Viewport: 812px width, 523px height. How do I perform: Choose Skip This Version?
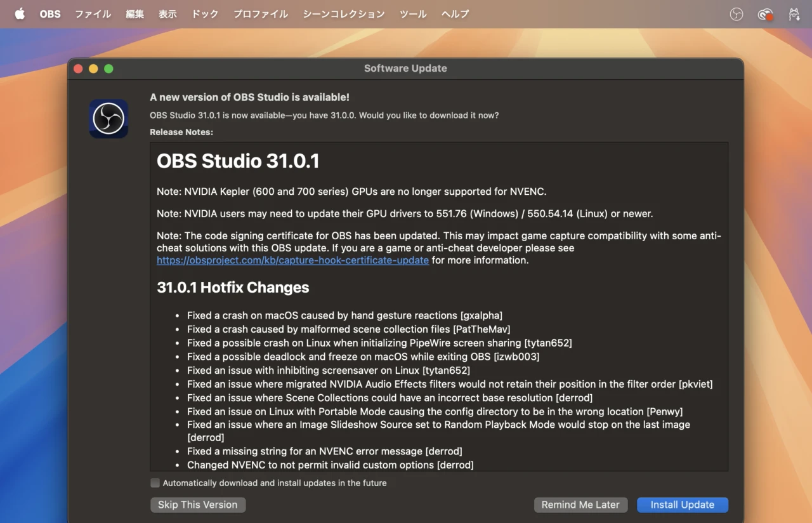point(197,505)
